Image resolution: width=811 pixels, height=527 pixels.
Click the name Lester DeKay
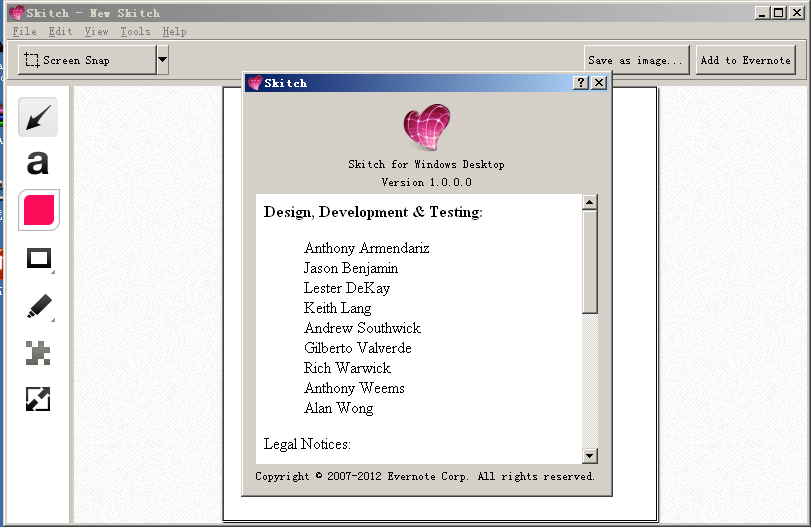click(x=347, y=288)
